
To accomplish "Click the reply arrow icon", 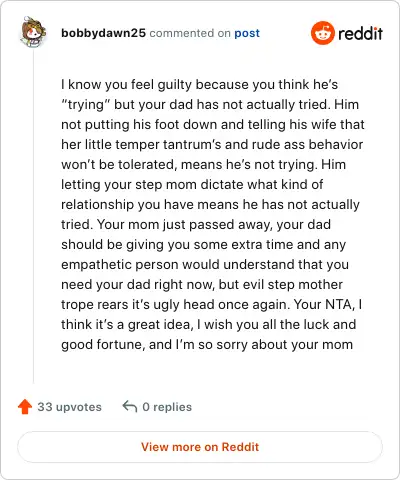I will [130, 406].
